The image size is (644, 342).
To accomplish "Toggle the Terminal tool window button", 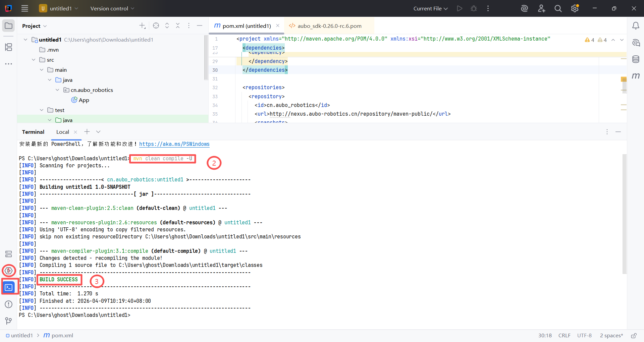I will click(9, 287).
